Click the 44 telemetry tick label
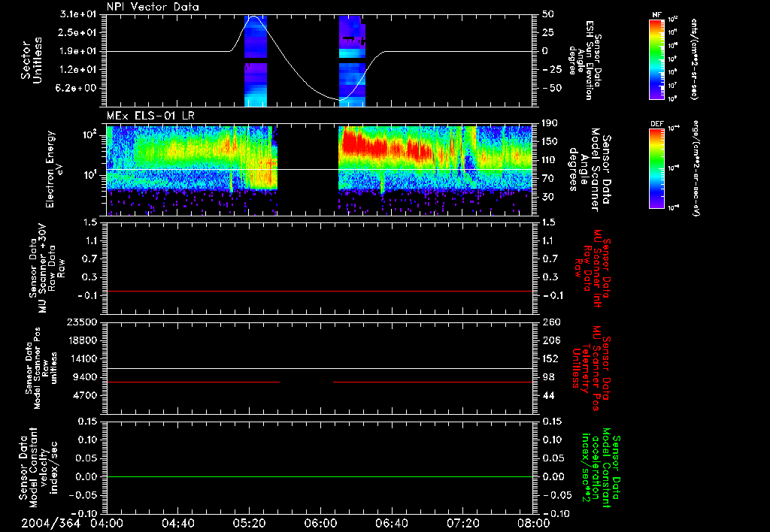This screenshot has height=532, width=770. click(548, 395)
